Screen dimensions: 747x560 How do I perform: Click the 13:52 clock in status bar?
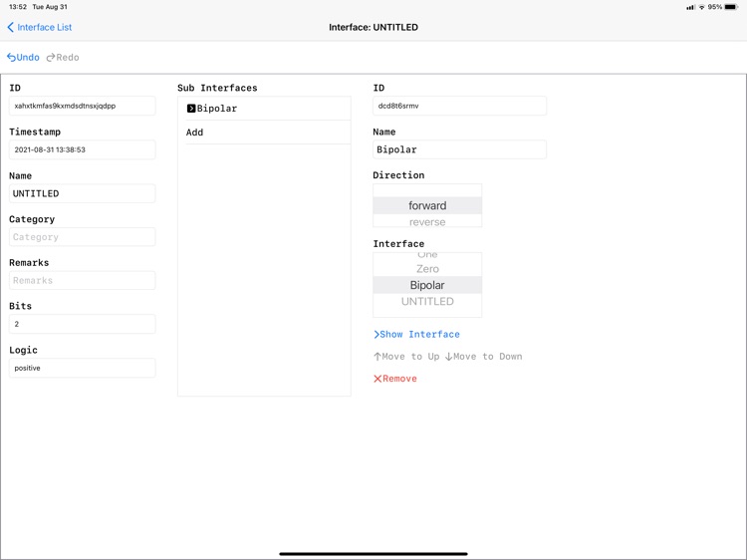click(18, 7)
